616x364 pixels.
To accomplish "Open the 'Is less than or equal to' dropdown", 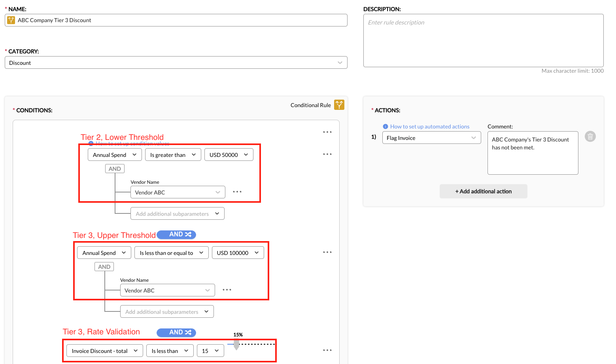I will [x=171, y=253].
